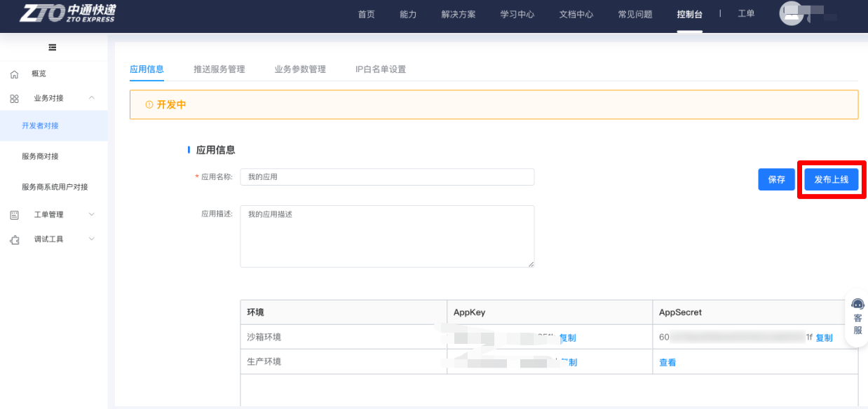Click the 沙箱环境 table cell
This screenshot has height=409, width=868.
point(344,337)
